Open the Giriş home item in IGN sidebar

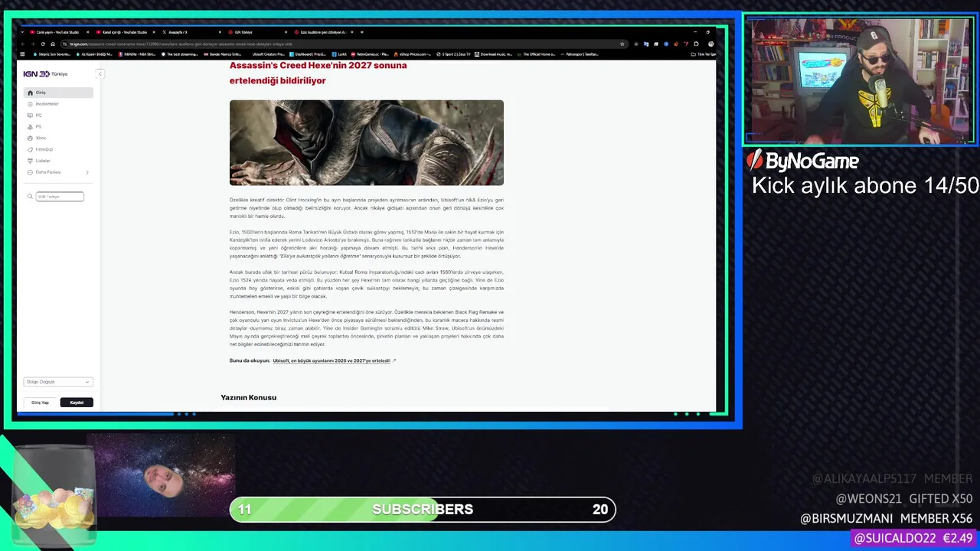[x=59, y=93]
